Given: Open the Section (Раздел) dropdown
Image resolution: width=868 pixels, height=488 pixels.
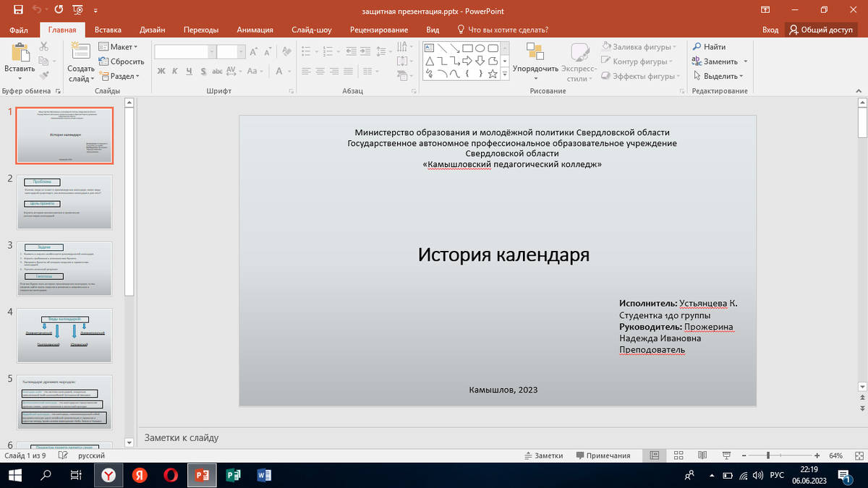Looking at the screenshot, I should [x=120, y=76].
